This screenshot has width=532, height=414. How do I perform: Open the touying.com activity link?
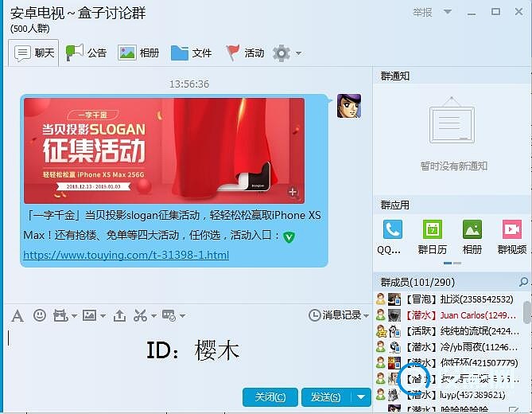(x=126, y=255)
